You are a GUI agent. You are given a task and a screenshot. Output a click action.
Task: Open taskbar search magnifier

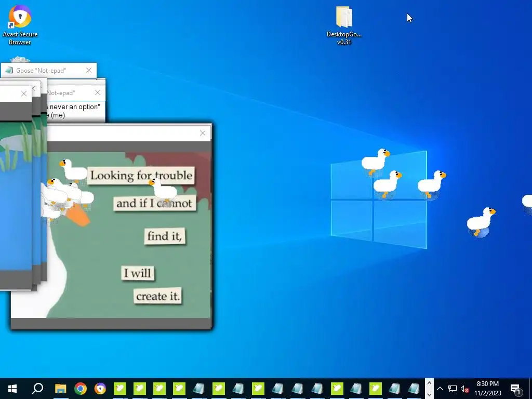(x=37, y=389)
